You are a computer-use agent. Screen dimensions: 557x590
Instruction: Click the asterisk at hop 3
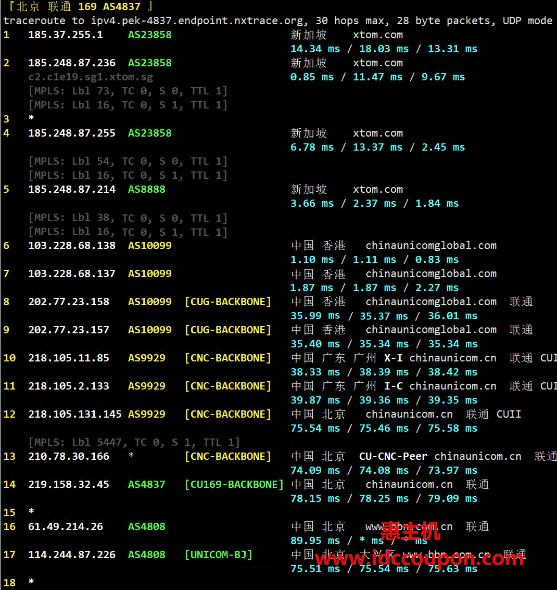coord(31,118)
